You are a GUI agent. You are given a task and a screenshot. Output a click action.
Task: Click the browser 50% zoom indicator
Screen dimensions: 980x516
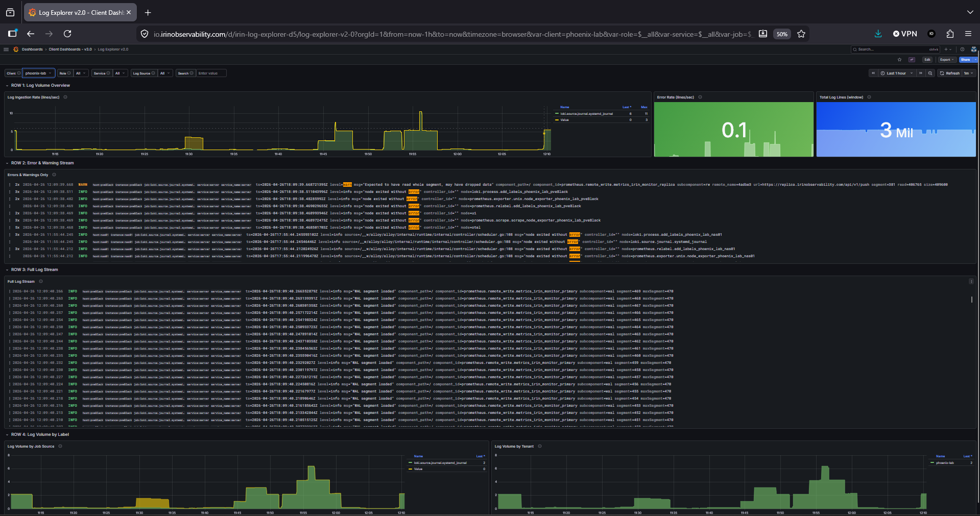[x=782, y=34]
